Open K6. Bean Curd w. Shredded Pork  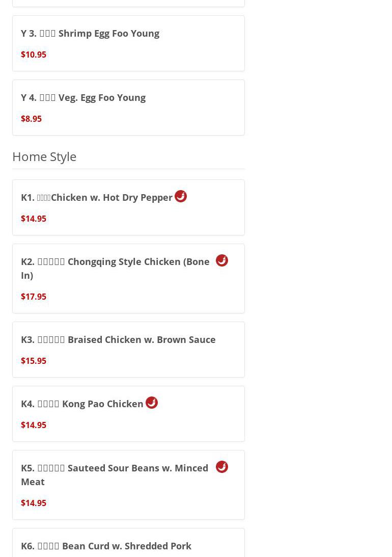click(x=106, y=546)
